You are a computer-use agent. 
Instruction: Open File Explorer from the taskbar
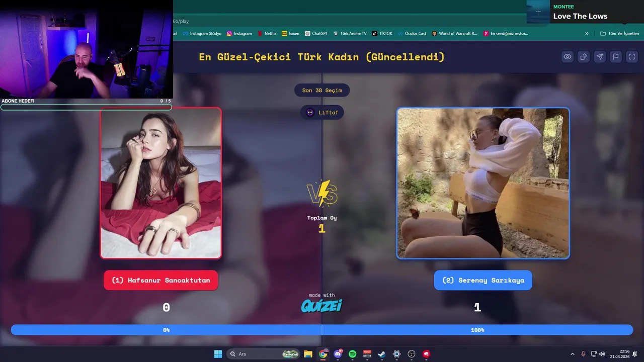tap(308, 354)
